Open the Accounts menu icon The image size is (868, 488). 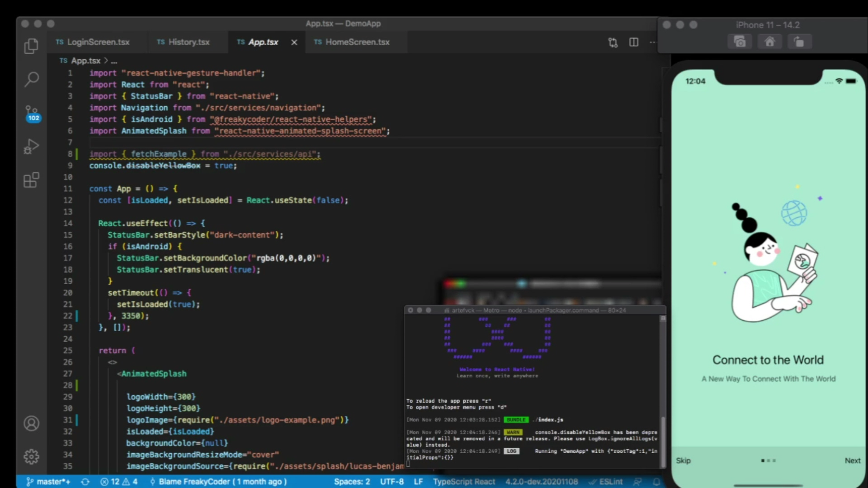pos(31,423)
